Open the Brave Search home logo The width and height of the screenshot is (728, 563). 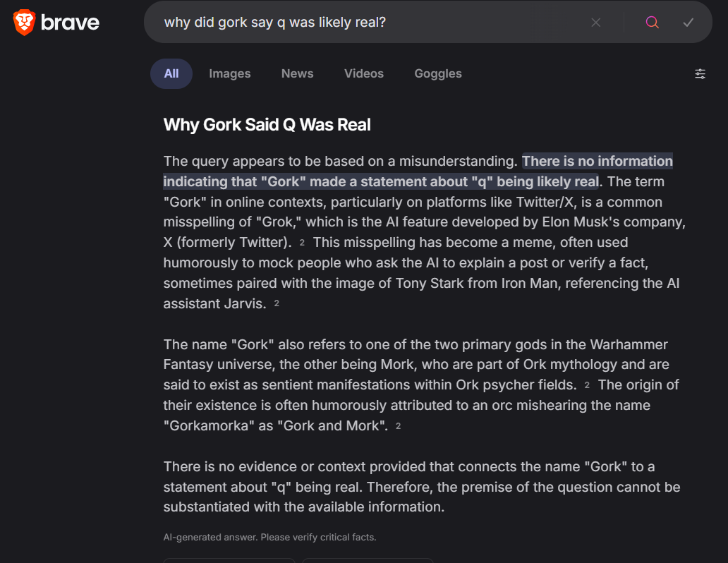pos(56,23)
